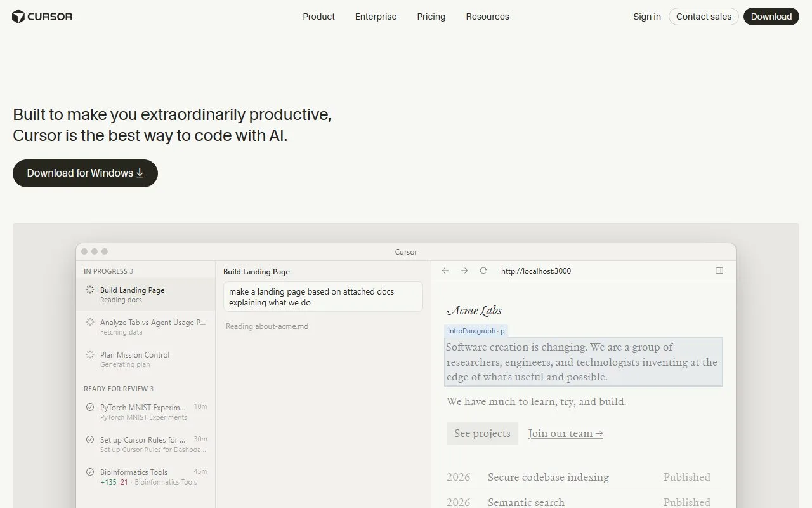Screen dimensions: 812x508
Task: Click the checkmark icon on Bioinformatics Tools
Action: pyautogui.click(x=89, y=472)
